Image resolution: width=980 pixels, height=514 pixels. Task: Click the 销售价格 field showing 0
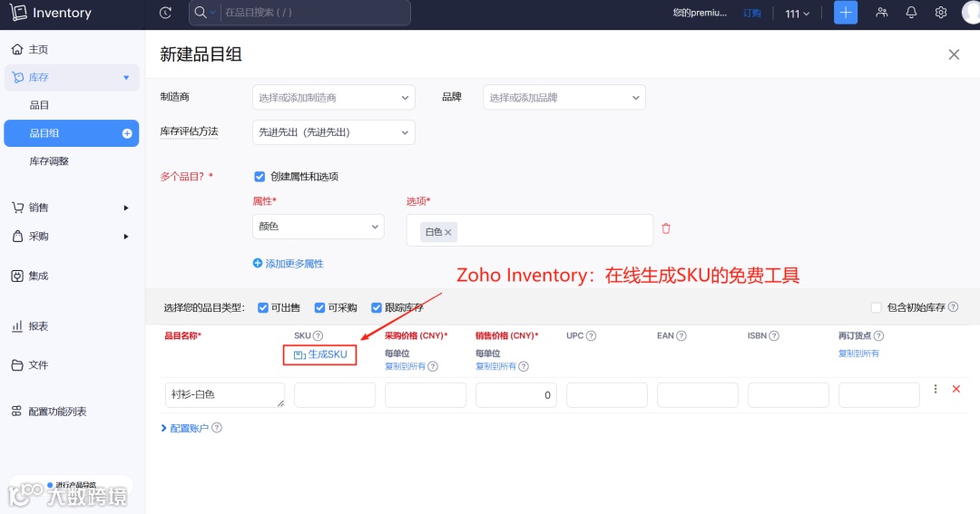point(516,395)
